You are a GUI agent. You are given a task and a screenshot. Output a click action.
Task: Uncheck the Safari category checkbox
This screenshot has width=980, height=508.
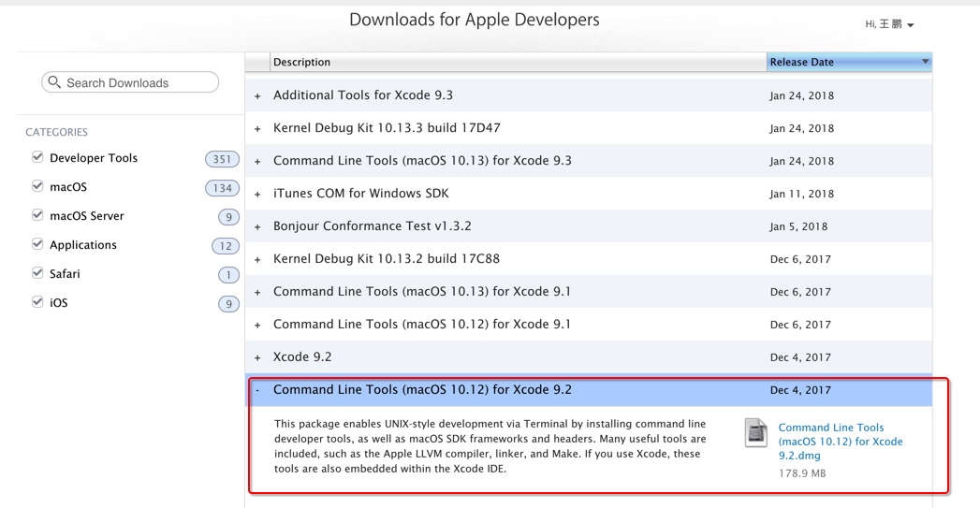click(37, 272)
